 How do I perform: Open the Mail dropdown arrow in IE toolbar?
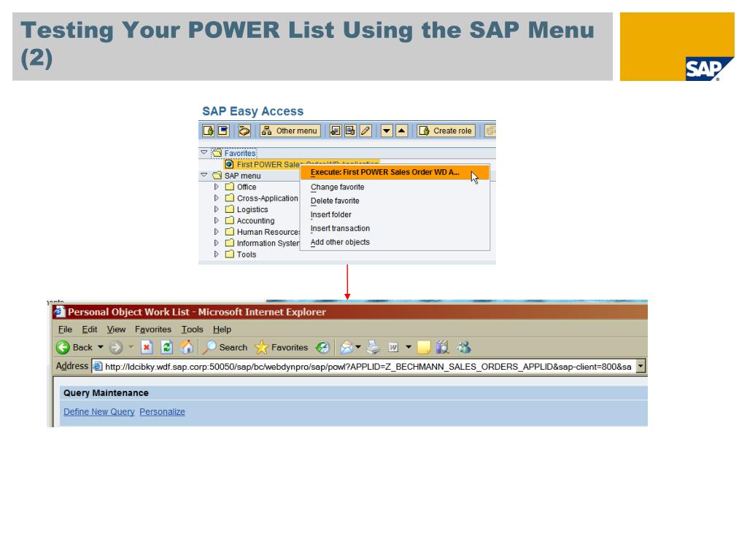358,347
